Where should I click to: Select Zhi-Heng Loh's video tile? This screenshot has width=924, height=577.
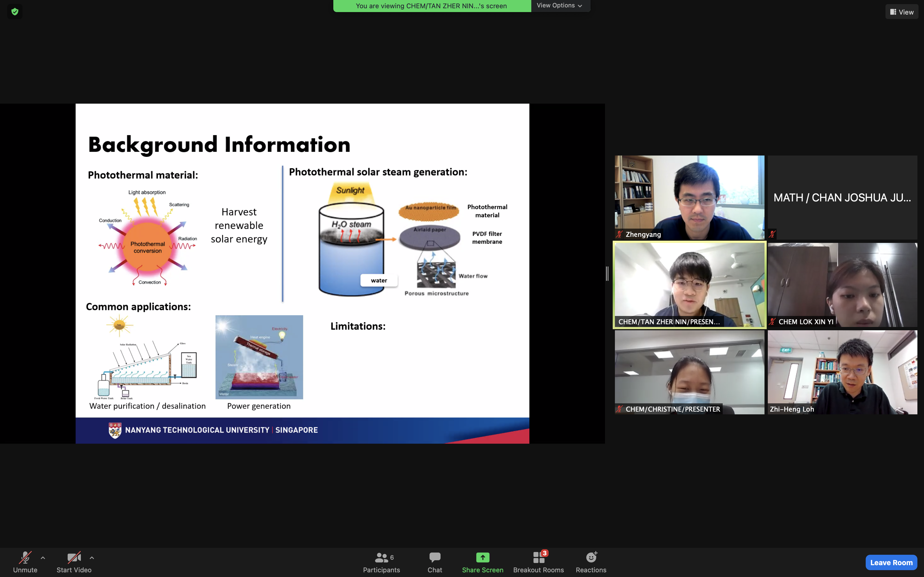(842, 372)
